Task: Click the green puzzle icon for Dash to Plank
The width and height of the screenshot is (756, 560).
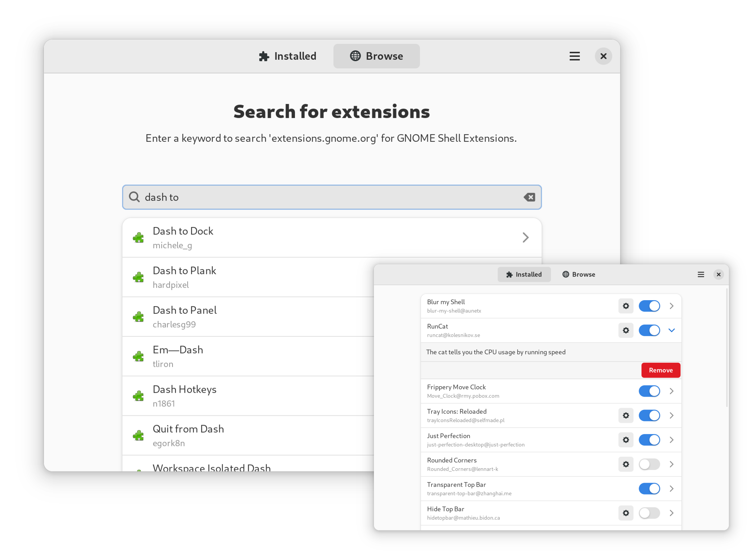Action: click(138, 277)
